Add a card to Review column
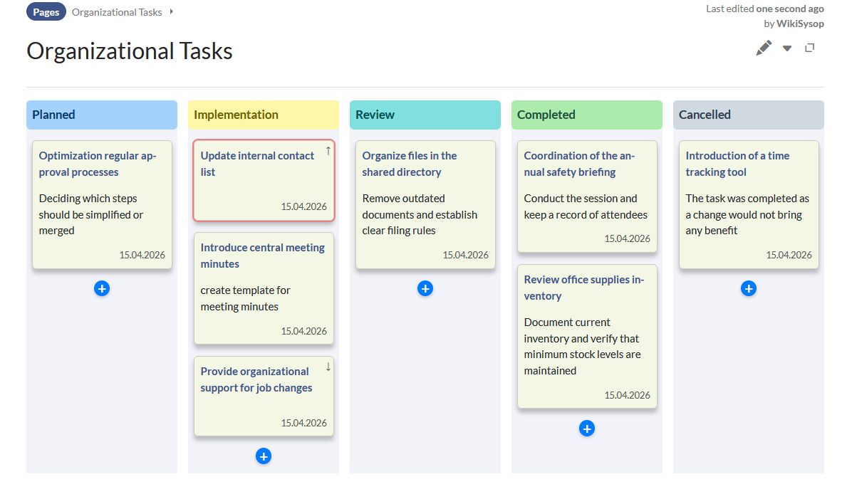The height and width of the screenshot is (504, 847). click(425, 288)
